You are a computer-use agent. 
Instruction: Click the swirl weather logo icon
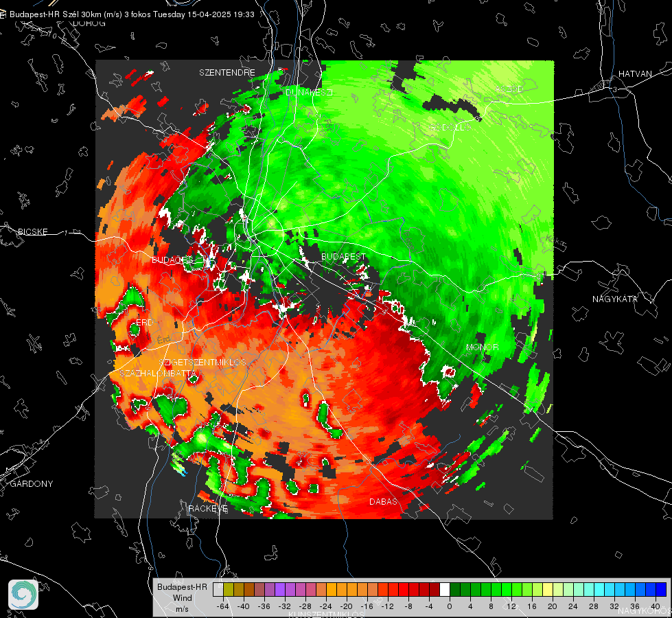point(23,595)
